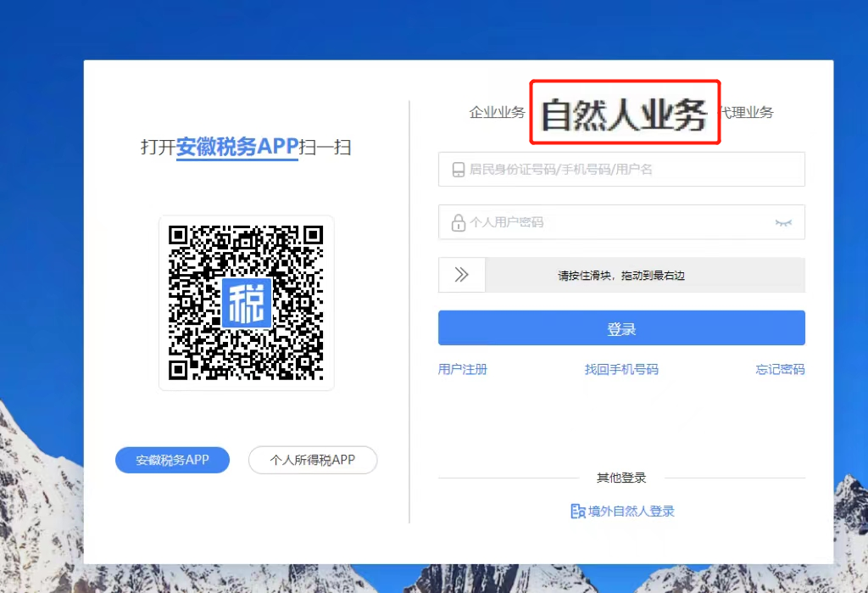The width and height of the screenshot is (868, 593).
Task: Open the 代理业务 tab
Action: coord(747,113)
